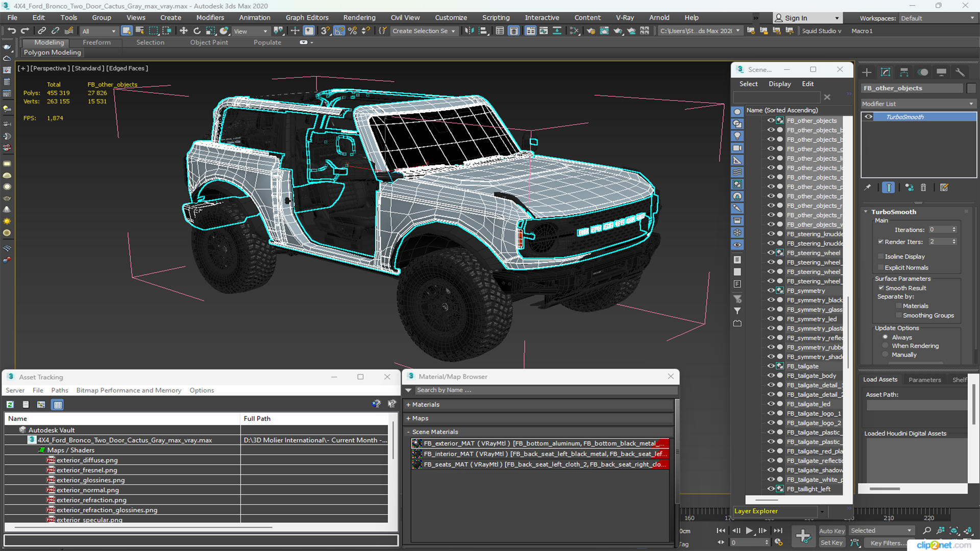The height and width of the screenshot is (551, 980).
Task: Hide FB_symmetry layer via eye icon
Action: [x=771, y=290]
